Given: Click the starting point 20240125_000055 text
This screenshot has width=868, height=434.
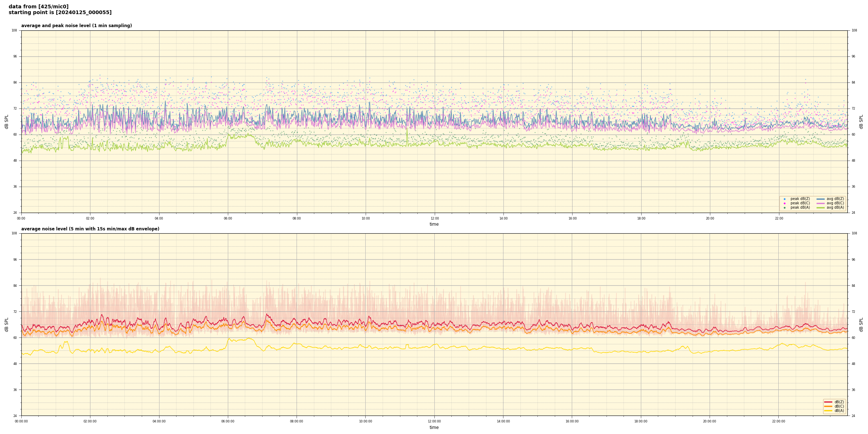Looking at the screenshot, I should [x=60, y=13].
